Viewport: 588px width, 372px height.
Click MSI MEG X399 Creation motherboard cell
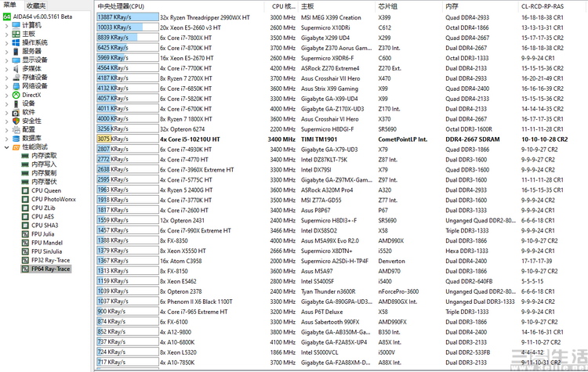click(x=331, y=17)
